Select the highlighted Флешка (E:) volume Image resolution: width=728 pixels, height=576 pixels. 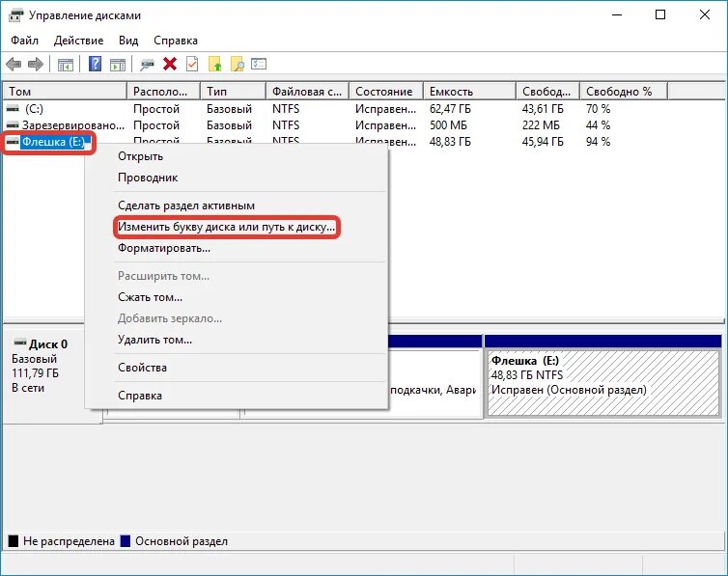[53, 142]
